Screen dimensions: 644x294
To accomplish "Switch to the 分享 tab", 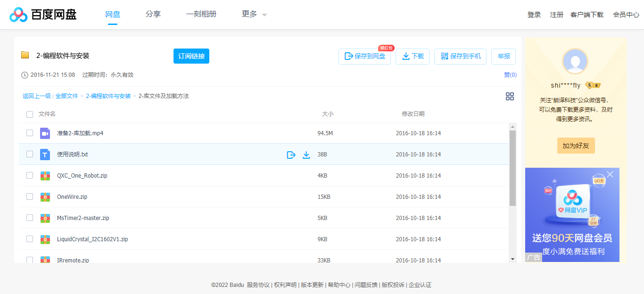I will coord(153,14).
